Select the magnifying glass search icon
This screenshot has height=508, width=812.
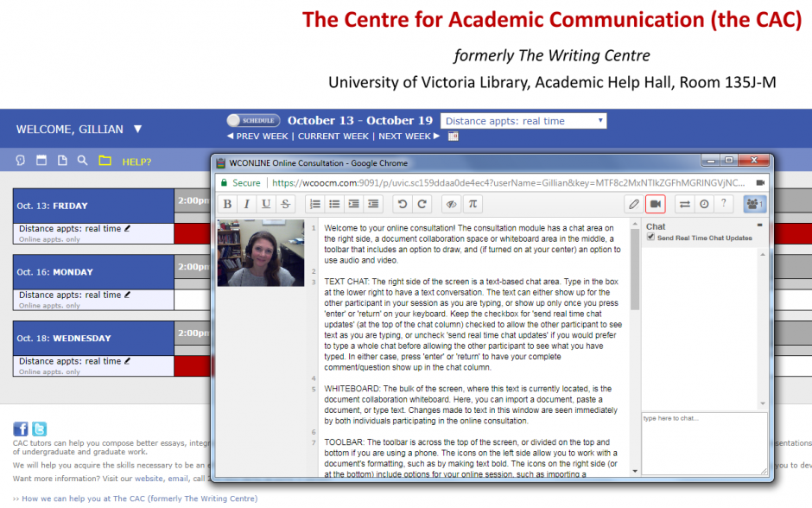(82, 160)
